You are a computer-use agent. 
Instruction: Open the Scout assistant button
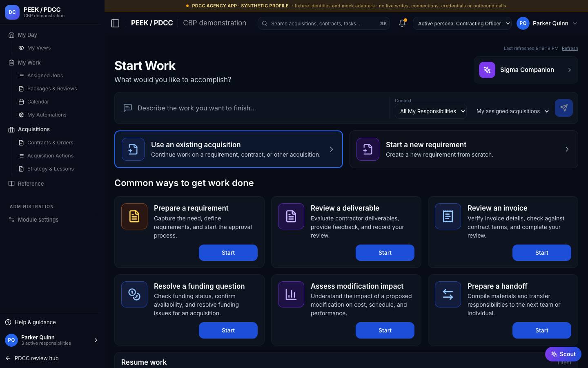(x=563, y=354)
